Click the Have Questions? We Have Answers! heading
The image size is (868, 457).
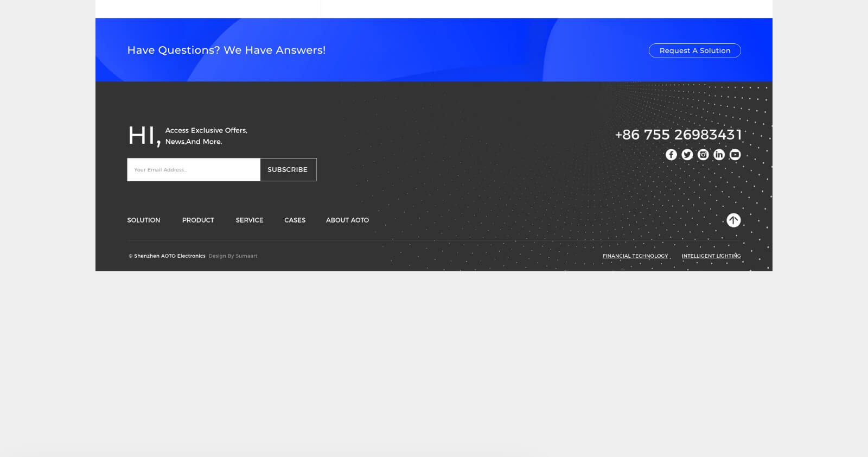(226, 50)
